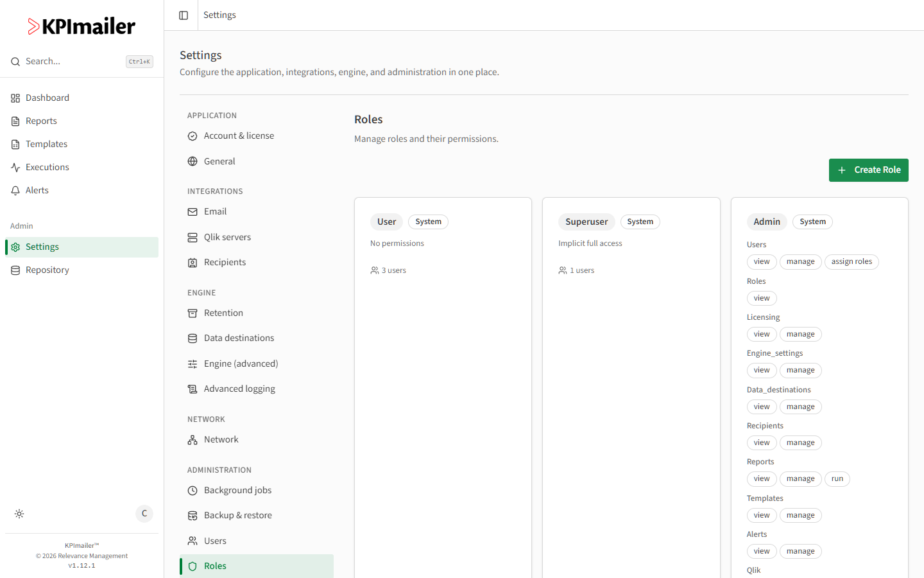Click the Alerts bell icon
Viewport: 924px width, 578px height.
tap(15, 191)
